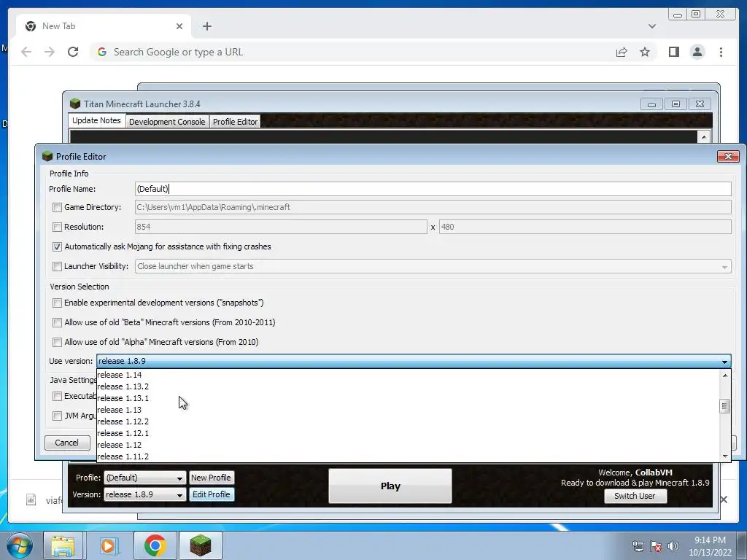Click the version list scroll-down arrow

pos(724,456)
